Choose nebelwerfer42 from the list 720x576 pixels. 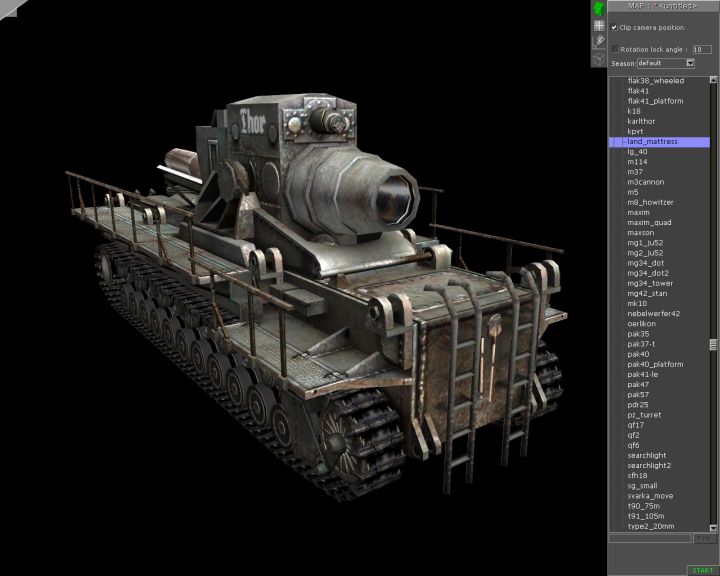click(x=653, y=313)
